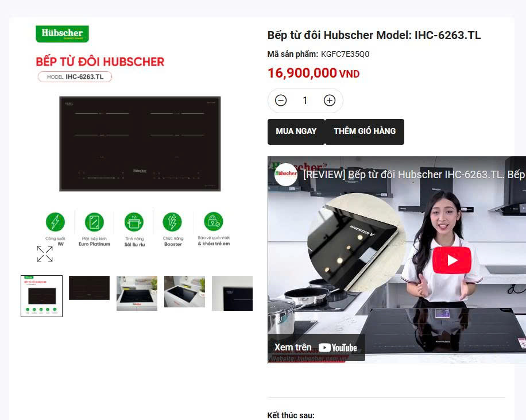Image resolution: width=526 pixels, height=420 pixels.
Task: Select the fifth thumbnail with cooktop corner close-up
Action: click(x=232, y=293)
